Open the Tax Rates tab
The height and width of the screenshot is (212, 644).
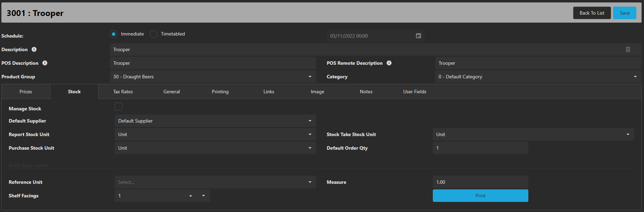click(123, 92)
